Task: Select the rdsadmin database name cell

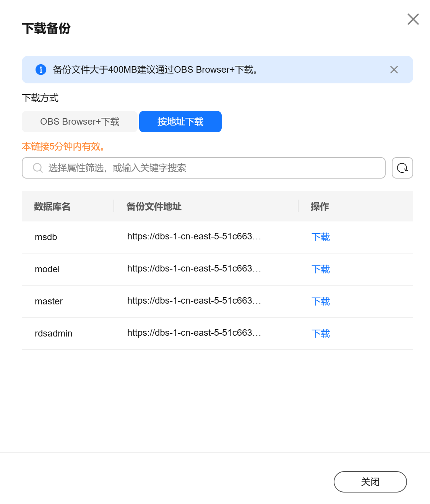Action: [54, 333]
